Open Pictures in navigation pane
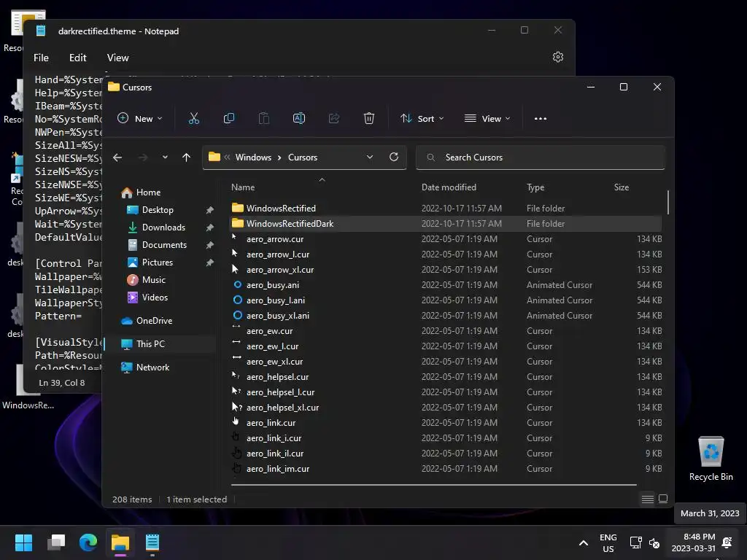Image resolution: width=747 pixels, height=560 pixels. coord(158,262)
